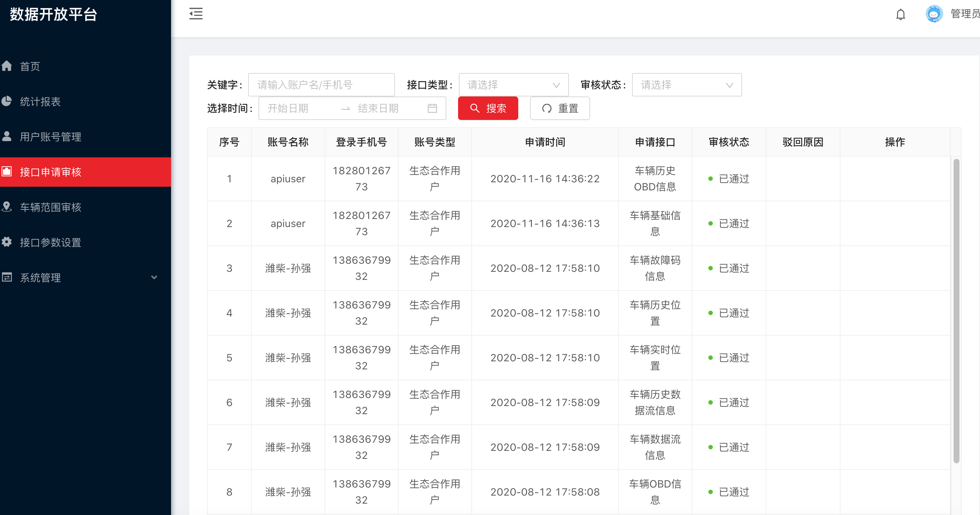Click the 开始日期 field

pos(297,108)
